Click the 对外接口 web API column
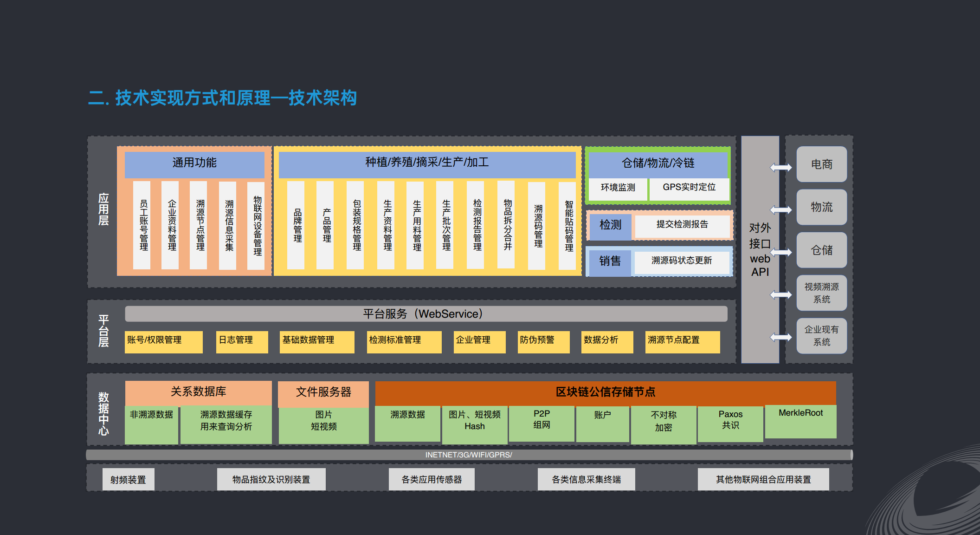Screen dimensions: 980x535 pyautogui.click(x=760, y=249)
